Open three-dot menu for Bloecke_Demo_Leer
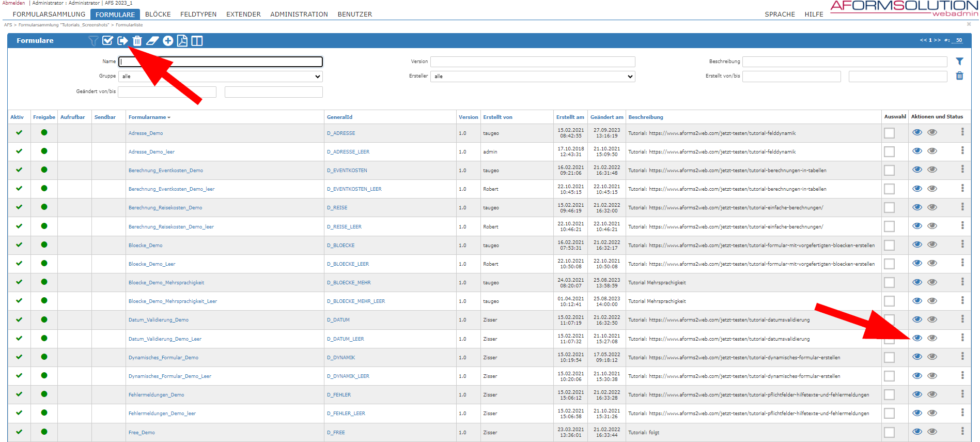This screenshot has width=980, height=442. (x=962, y=263)
